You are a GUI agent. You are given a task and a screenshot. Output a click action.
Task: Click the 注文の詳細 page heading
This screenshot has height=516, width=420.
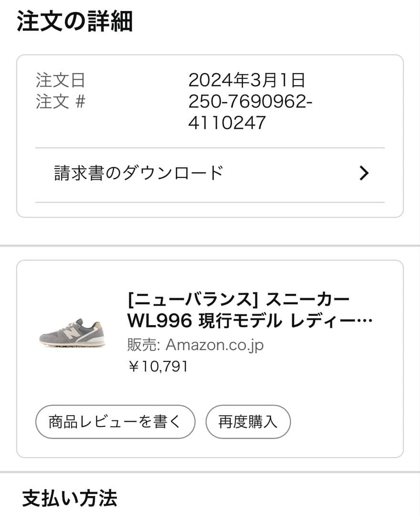[75, 21]
